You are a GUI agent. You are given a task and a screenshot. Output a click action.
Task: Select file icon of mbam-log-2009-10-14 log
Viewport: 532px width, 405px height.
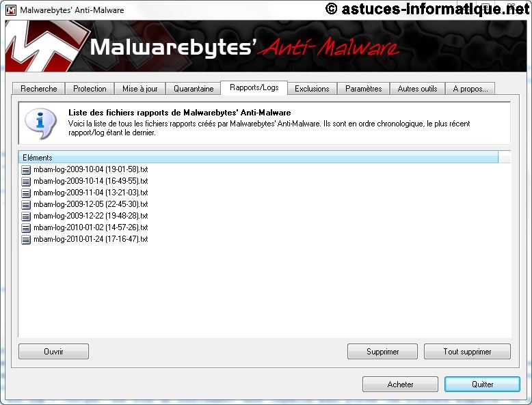pyautogui.click(x=26, y=181)
